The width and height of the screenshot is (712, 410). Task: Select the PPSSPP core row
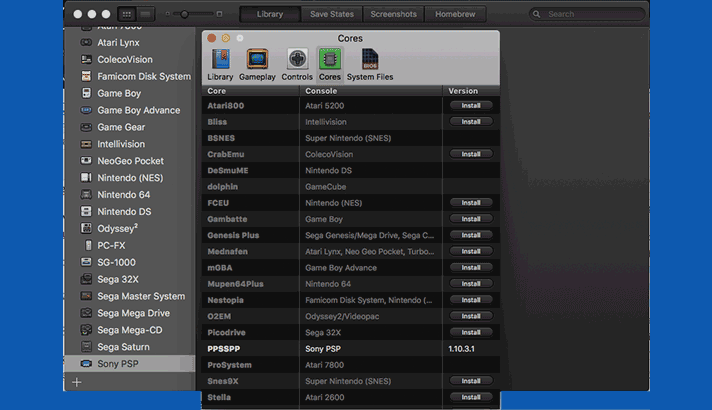pos(351,349)
